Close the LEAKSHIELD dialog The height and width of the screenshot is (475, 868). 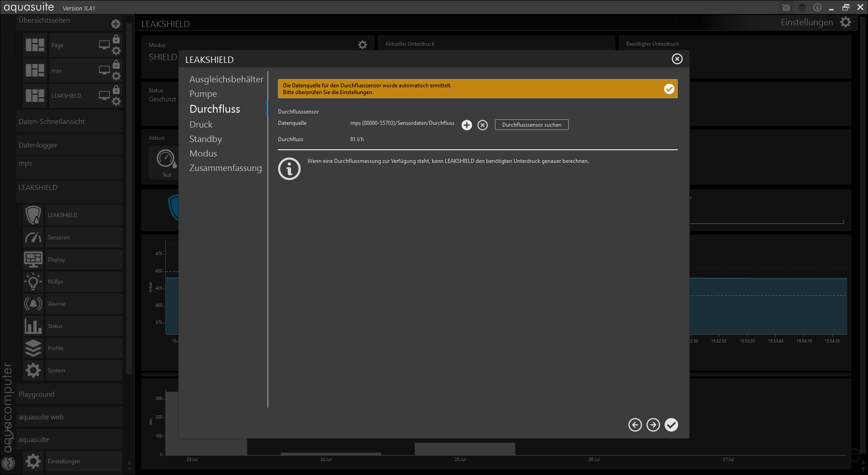click(677, 59)
